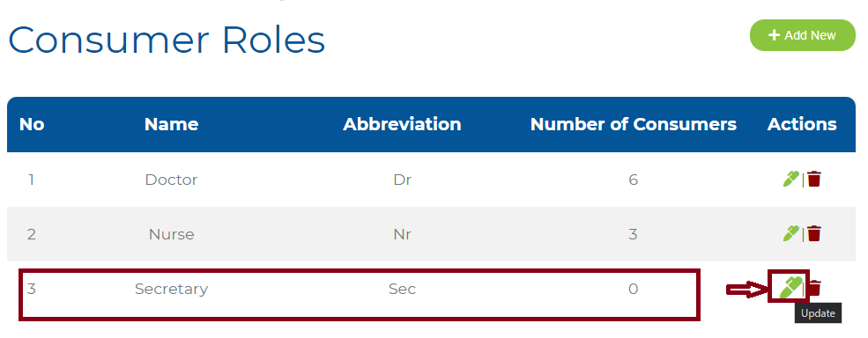The width and height of the screenshot is (868, 338).
Task: Click the Dr abbreviation cell
Action: (x=402, y=180)
